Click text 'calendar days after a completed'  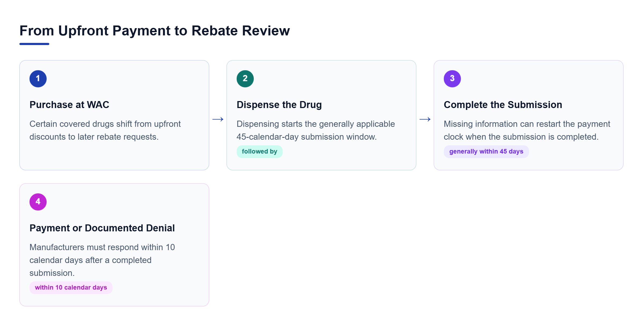(x=90, y=260)
